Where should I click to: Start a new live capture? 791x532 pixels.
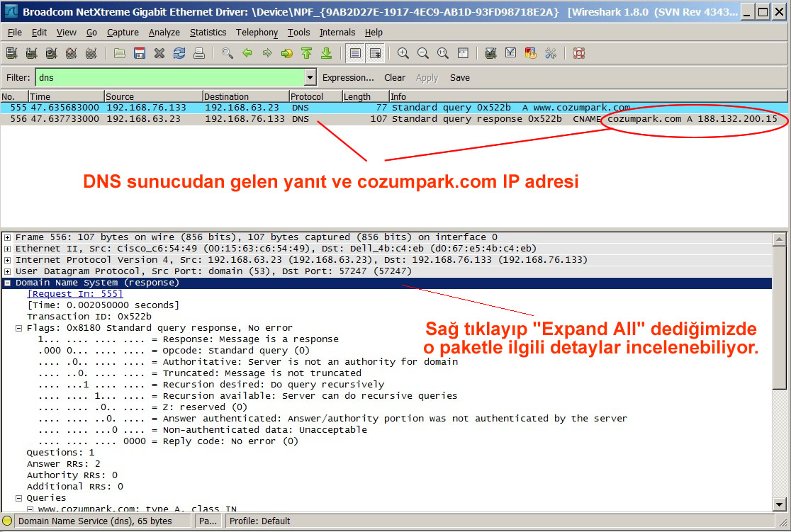(x=51, y=53)
